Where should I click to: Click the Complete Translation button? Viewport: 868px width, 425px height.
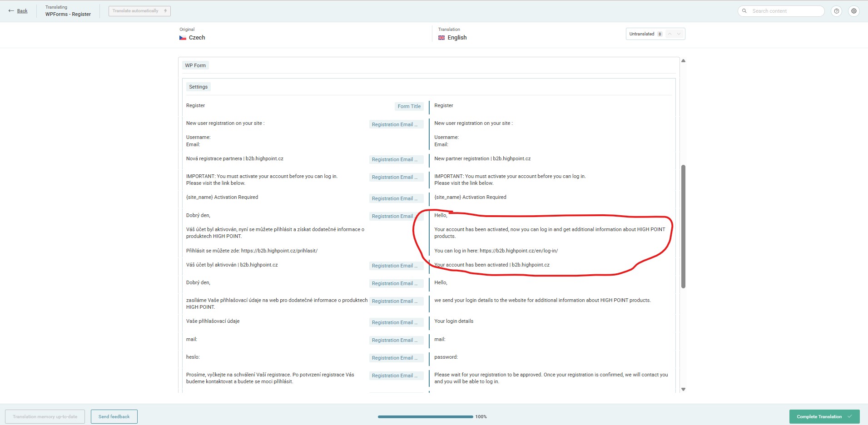coord(824,417)
